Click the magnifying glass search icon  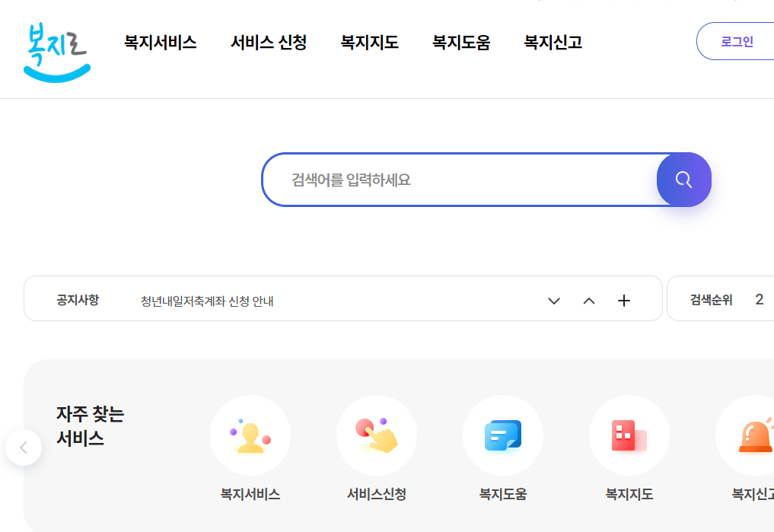pyautogui.click(x=683, y=180)
